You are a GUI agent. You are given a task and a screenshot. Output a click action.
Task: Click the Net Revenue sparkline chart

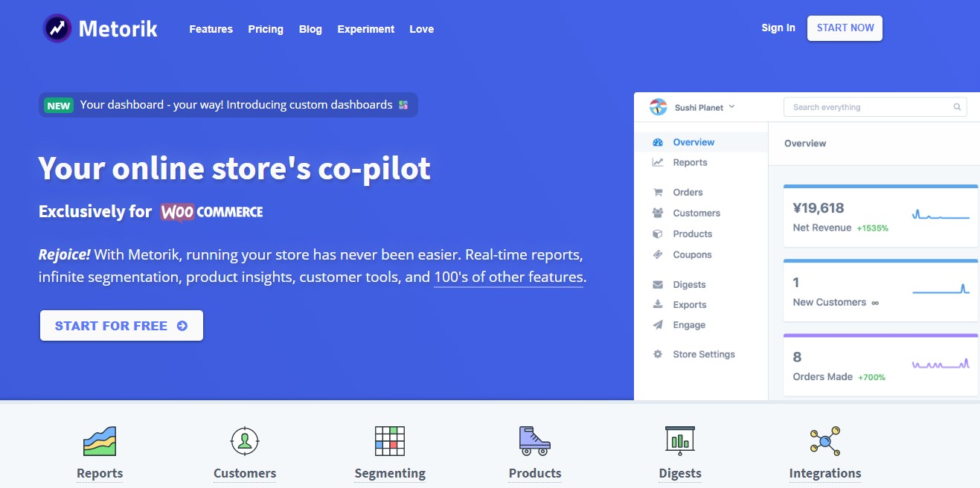pyautogui.click(x=941, y=216)
